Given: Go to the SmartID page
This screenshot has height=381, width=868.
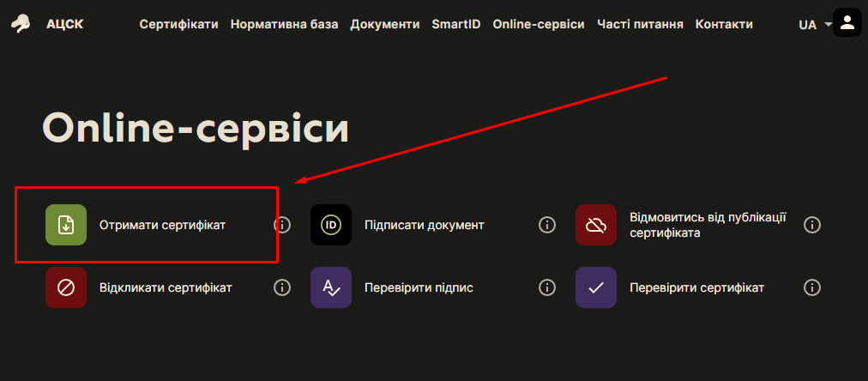Looking at the screenshot, I should coord(456,24).
